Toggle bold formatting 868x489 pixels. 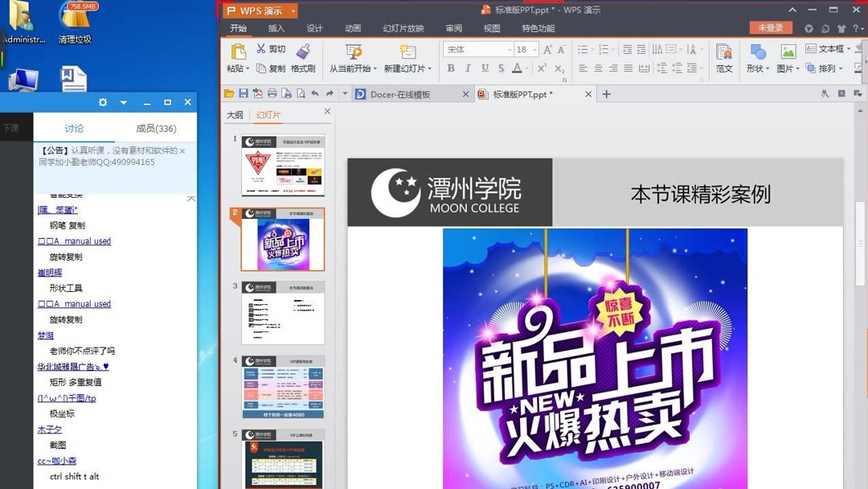click(451, 67)
